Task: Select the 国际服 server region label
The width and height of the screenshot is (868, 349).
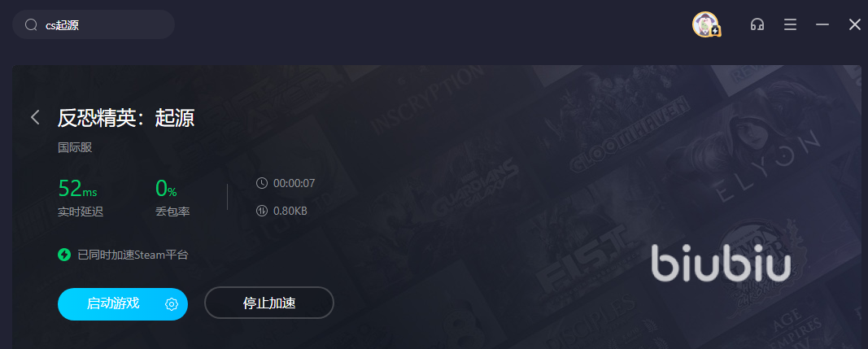Action: (75, 148)
